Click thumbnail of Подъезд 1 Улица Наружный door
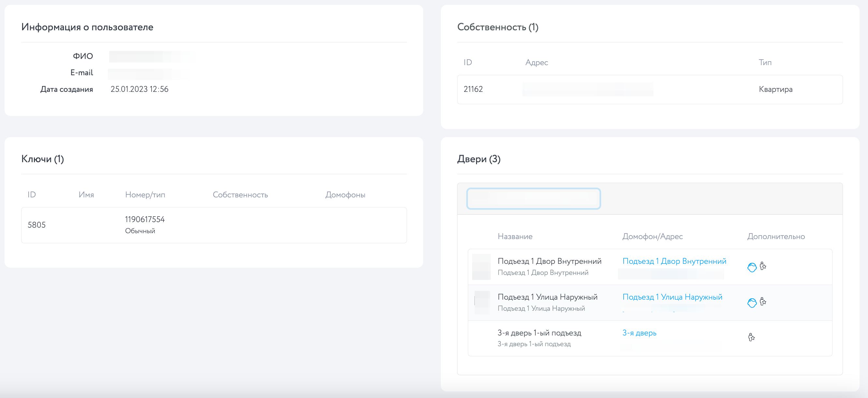Viewport: 868px width, 398px height. pos(482,302)
